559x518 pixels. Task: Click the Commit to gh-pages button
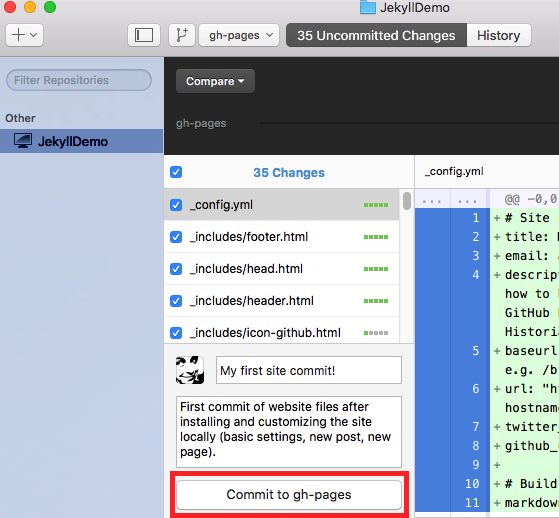point(289,494)
